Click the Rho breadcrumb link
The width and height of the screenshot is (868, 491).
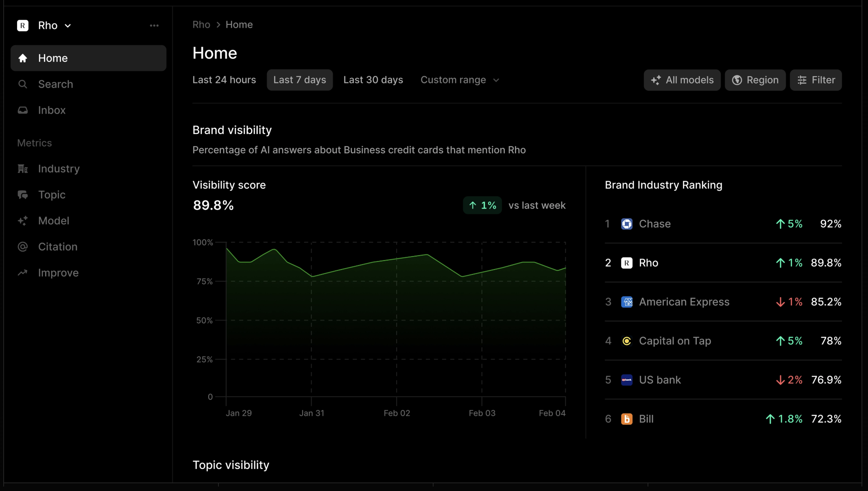[201, 25]
